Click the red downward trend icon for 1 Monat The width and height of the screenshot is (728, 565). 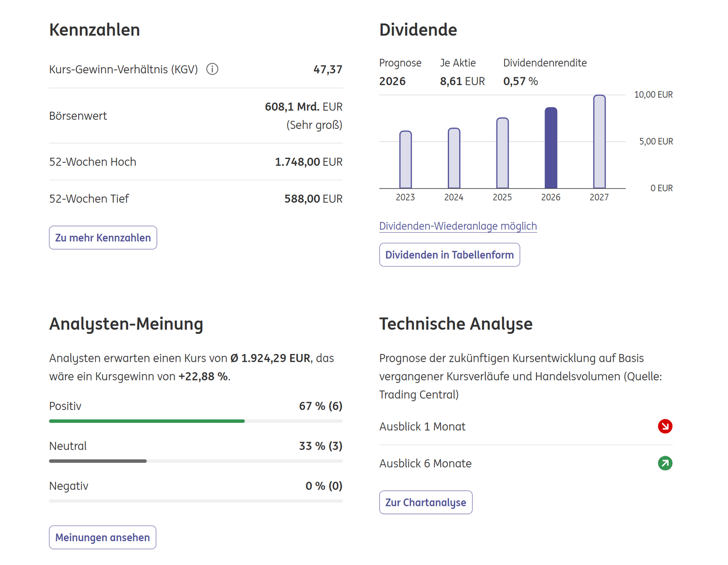point(665,426)
